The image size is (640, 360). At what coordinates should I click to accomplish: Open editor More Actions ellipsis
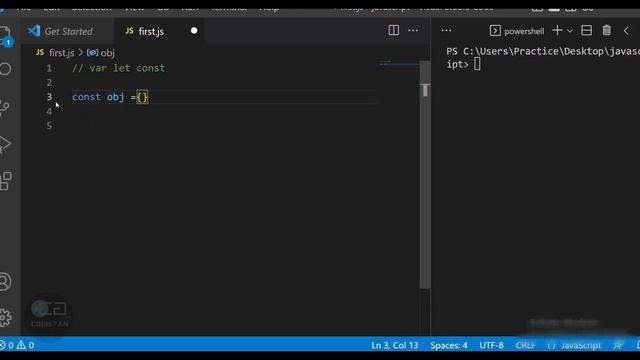[413, 30]
